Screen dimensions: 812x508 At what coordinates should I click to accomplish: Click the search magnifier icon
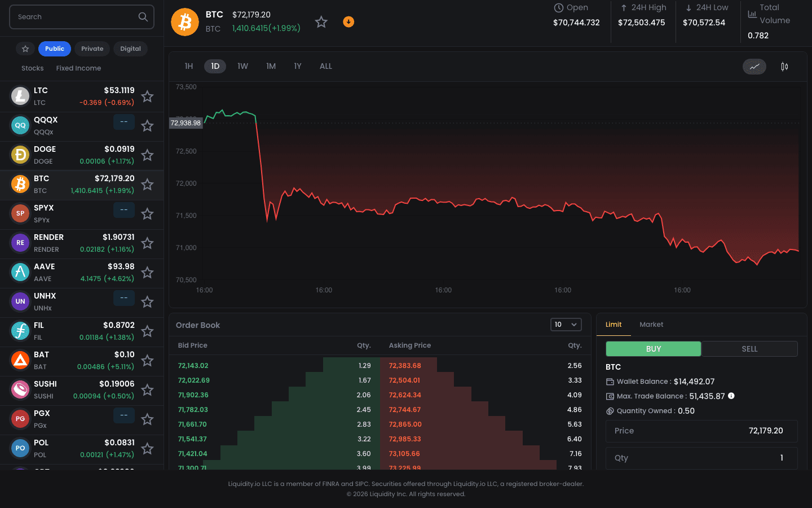tap(143, 17)
